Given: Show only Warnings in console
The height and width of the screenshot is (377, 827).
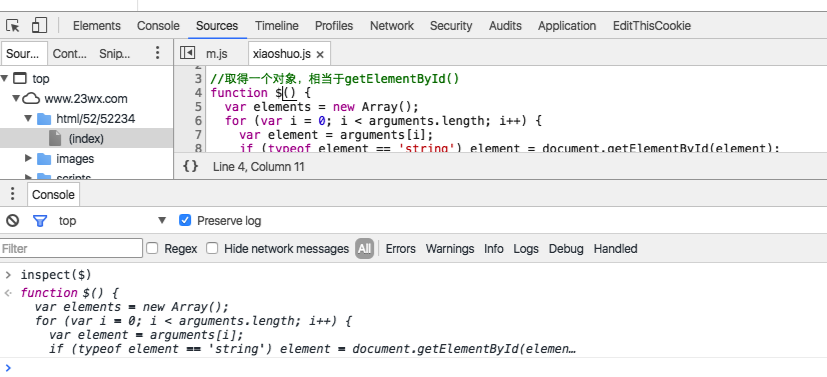Looking at the screenshot, I should click(x=450, y=248).
